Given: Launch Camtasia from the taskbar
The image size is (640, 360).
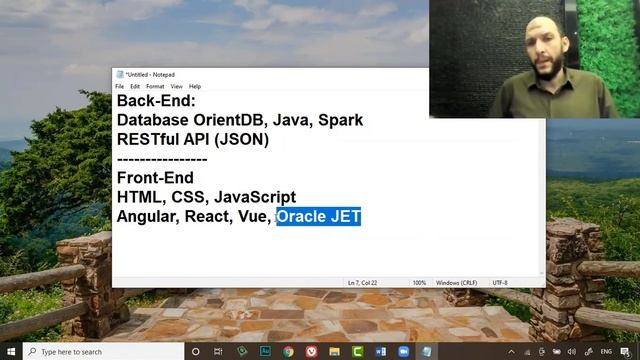Looking at the screenshot, I should click(x=358, y=351).
